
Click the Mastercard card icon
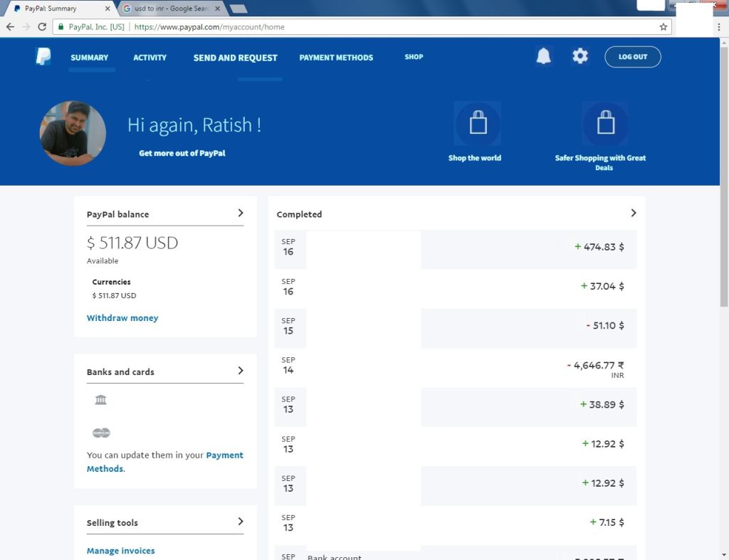click(x=101, y=433)
